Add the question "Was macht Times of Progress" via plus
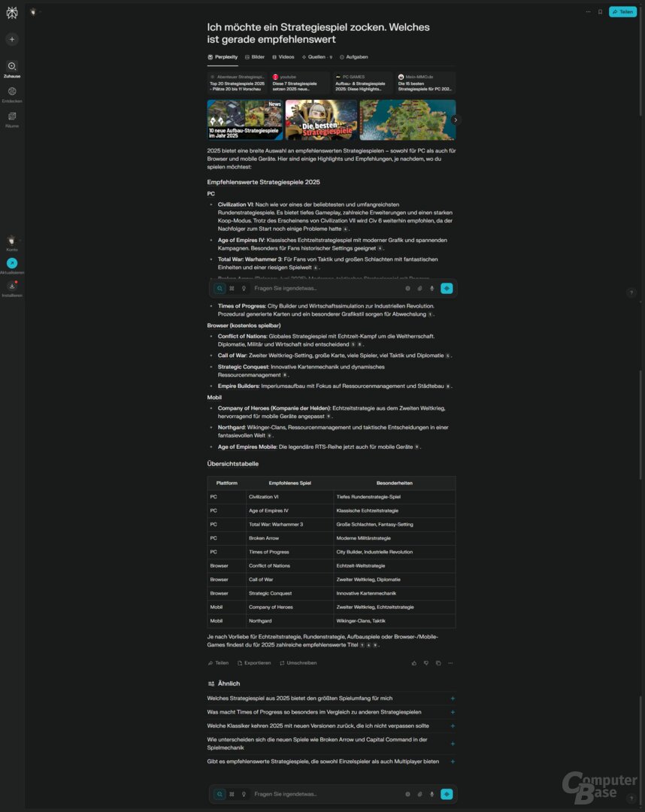 [x=453, y=712]
